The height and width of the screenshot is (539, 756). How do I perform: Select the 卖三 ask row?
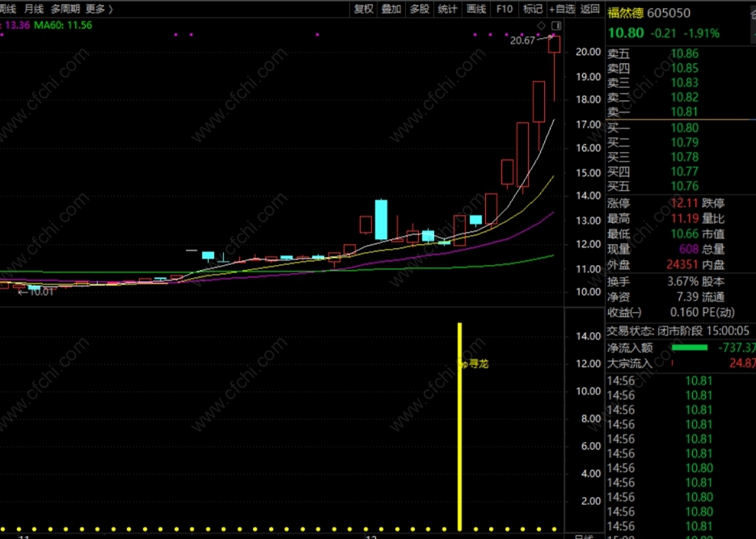pos(680,82)
